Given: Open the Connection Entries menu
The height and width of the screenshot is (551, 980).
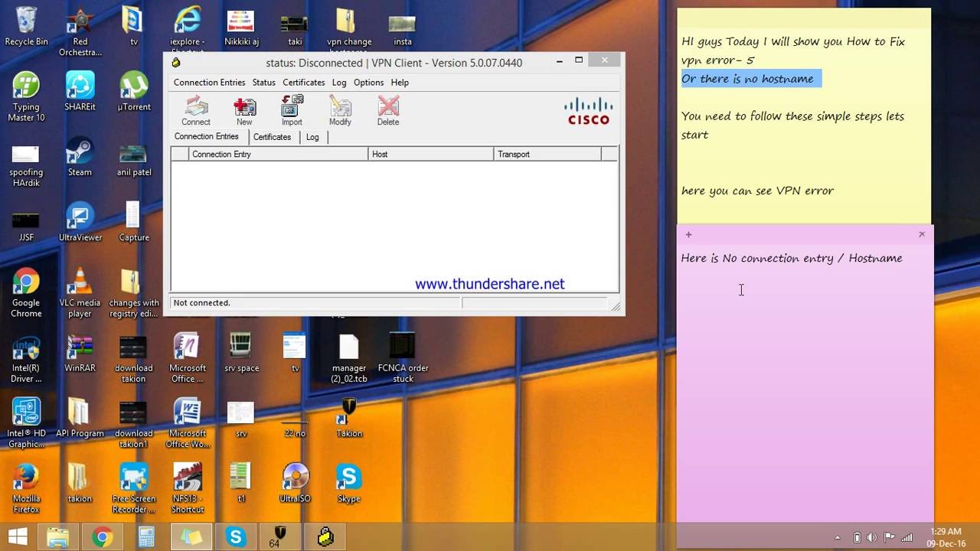Looking at the screenshot, I should click(209, 83).
